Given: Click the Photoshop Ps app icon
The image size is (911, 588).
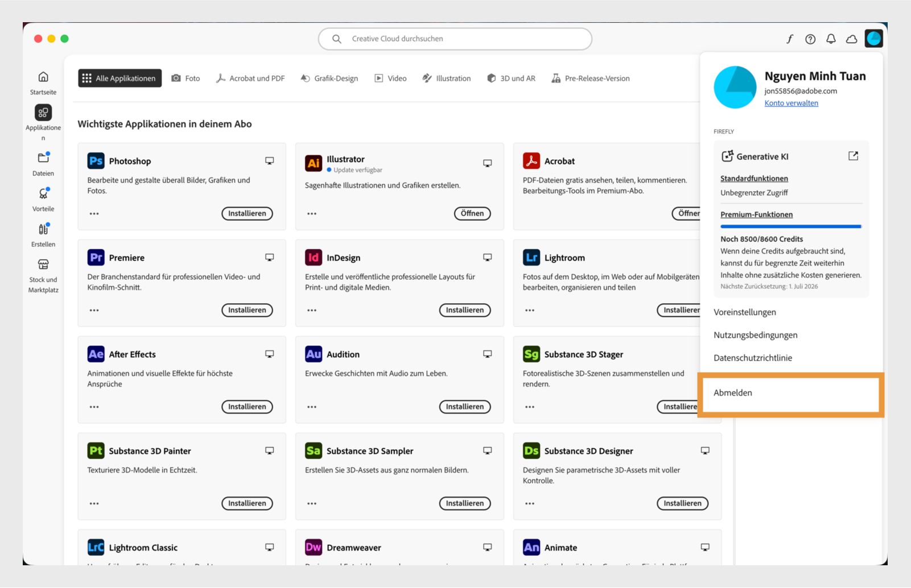Looking at the screenshot, I should [96, 161].
